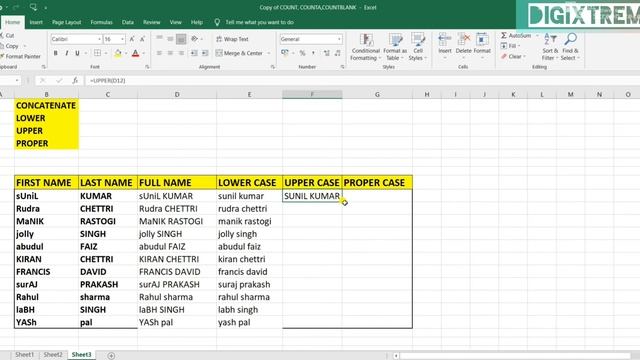Open the Insert ribbon tab
The height and width of the screenshot is (360, 640).
pos(36,22)
